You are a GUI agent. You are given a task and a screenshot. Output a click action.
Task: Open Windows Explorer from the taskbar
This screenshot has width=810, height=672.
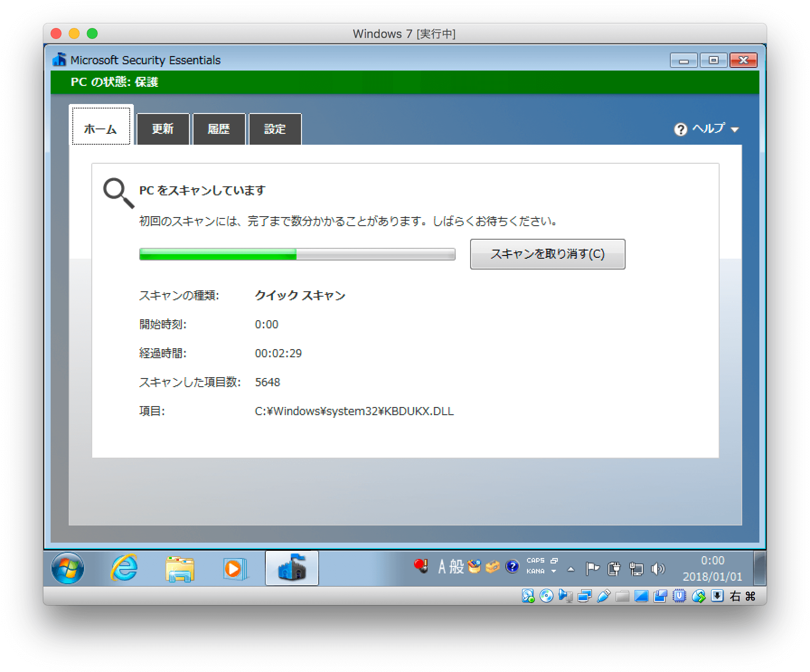[179, 568]
